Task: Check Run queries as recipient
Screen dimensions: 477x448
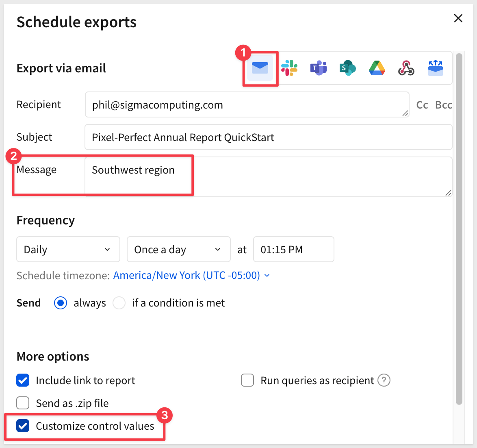Action: [247, 381]
